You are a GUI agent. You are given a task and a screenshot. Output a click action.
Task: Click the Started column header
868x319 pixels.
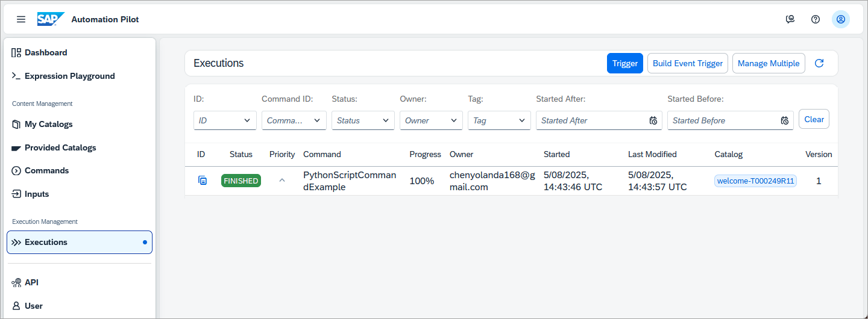[556, 154]
